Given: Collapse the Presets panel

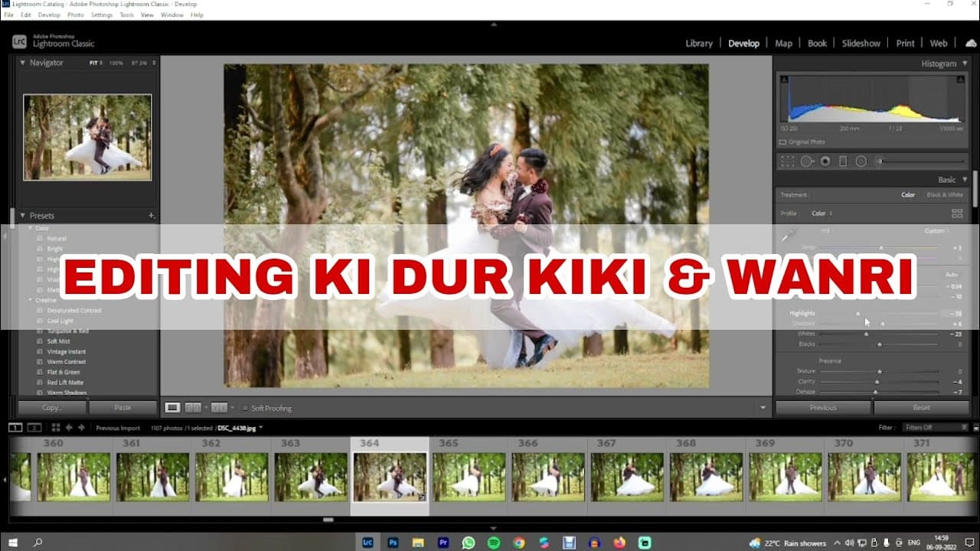Looking at the screenshot, I should pyautogui.click(x=22, y=216).
